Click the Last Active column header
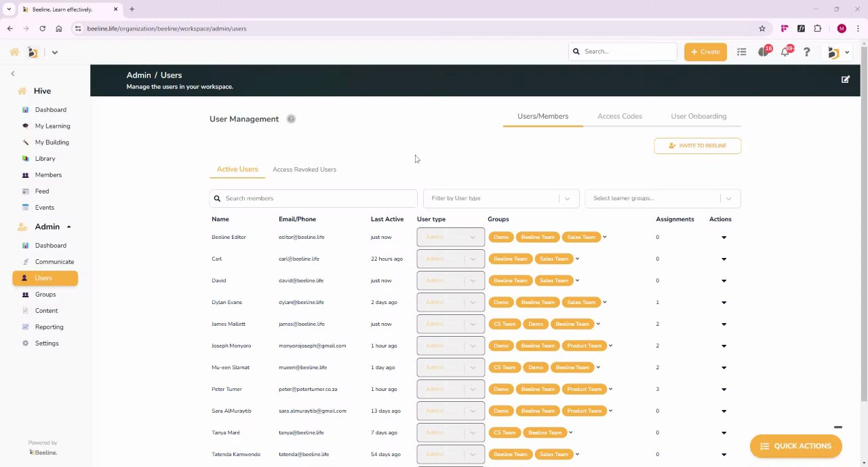 [387, 219]
